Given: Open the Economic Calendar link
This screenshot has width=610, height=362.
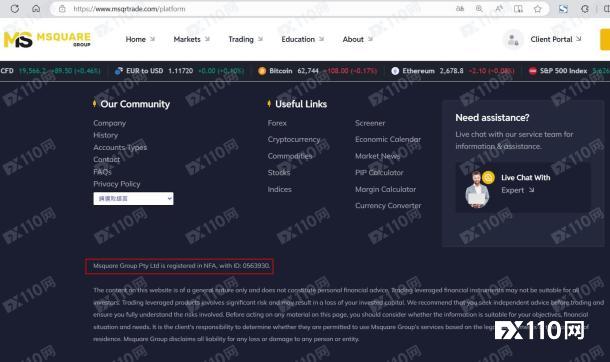Looking at the screenshot, I should (388, 139).
